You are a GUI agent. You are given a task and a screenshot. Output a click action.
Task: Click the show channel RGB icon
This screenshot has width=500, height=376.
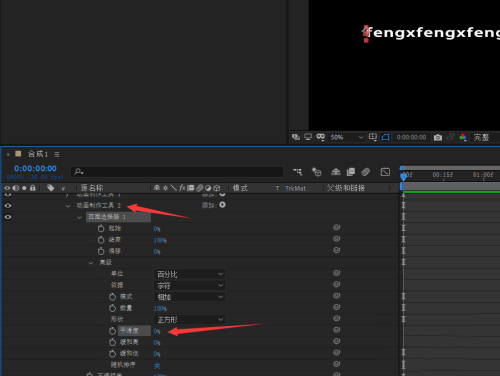coord(463,137)
